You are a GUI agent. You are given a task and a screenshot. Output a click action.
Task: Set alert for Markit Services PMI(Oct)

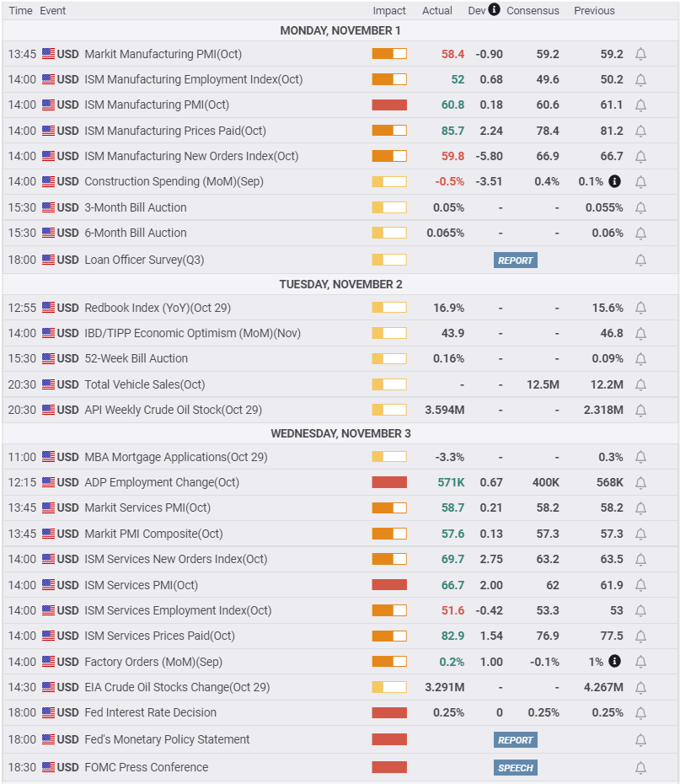pos(640,508)
